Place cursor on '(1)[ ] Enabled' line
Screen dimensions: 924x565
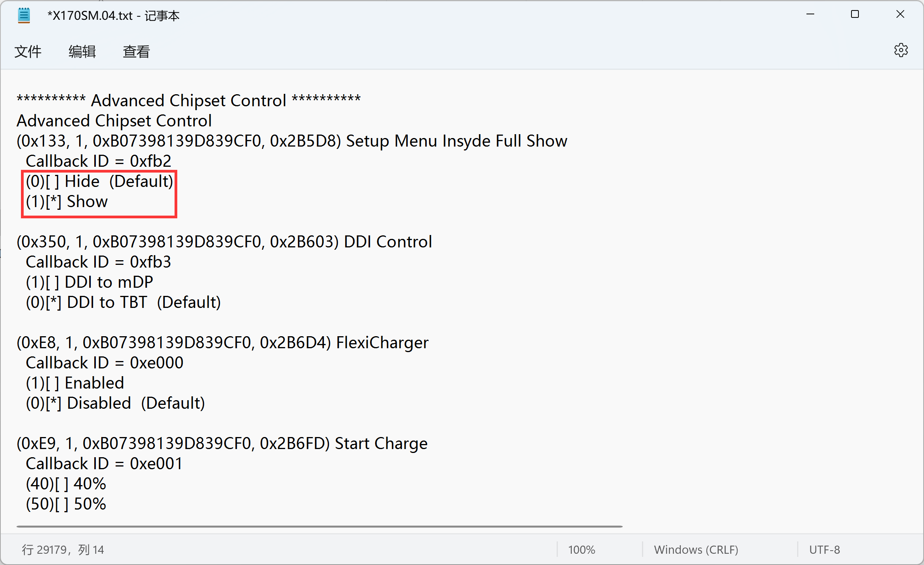pyautogui.click(x=75, y=383)
